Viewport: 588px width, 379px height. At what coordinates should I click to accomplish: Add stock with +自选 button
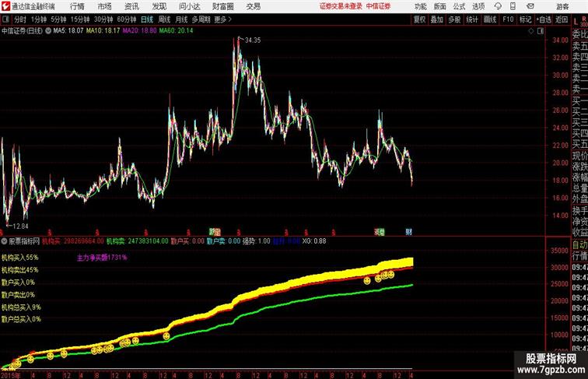(544, 19)
